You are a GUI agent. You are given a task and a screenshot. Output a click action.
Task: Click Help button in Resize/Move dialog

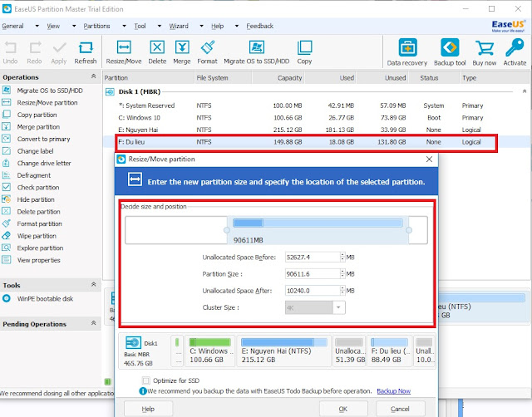tap(148, 409)
